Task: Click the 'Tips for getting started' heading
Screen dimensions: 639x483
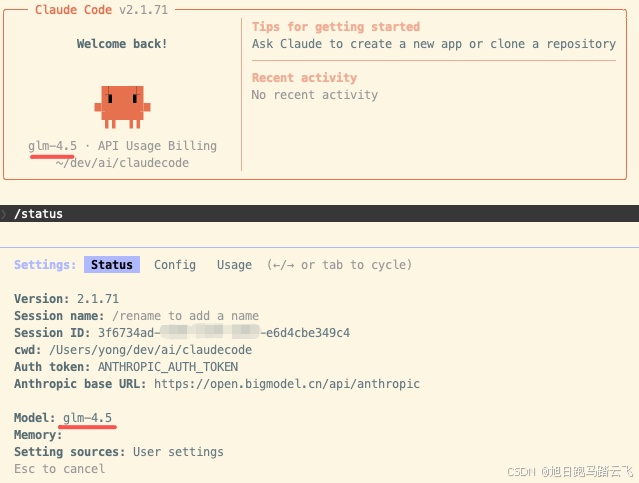Action: [x=336, y=27]
